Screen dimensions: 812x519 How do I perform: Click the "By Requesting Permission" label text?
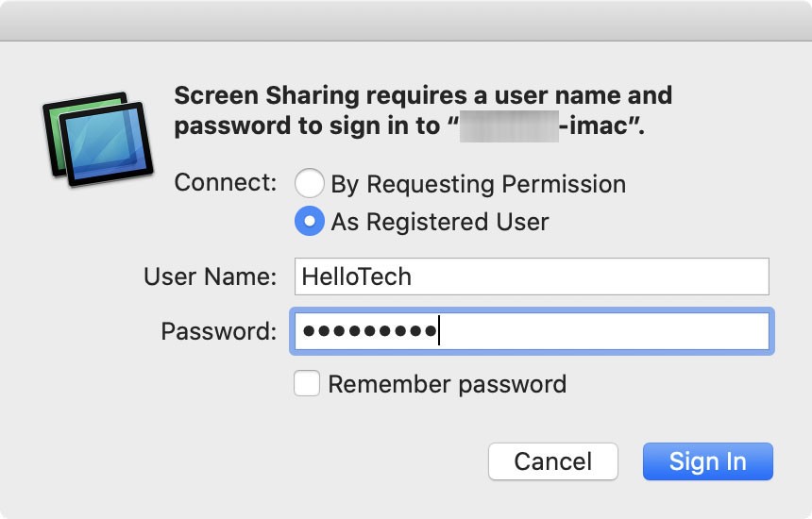[478, 183]
